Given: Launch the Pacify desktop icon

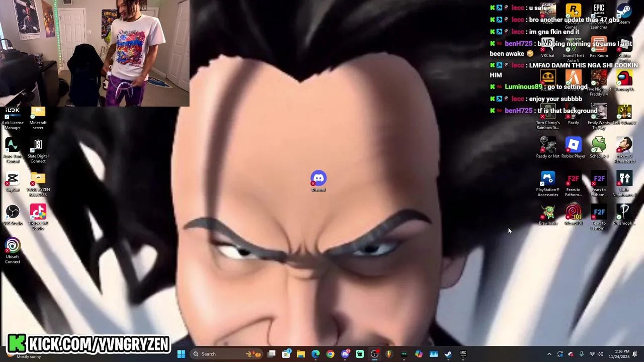Looking at the screenshot, I should (573, 115).
